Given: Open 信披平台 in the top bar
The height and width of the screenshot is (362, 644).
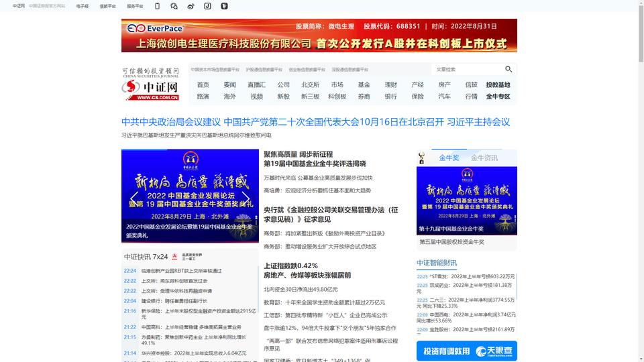Looking at the screenshot, I should point(107,6).
